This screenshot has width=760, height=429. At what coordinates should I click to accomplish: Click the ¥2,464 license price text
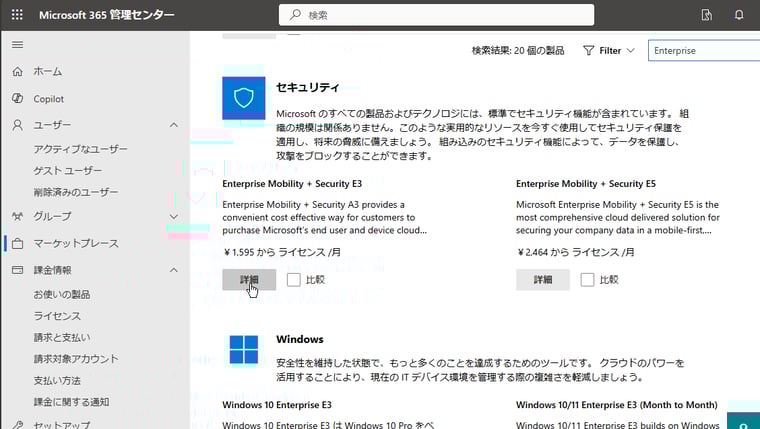(576, 252)
